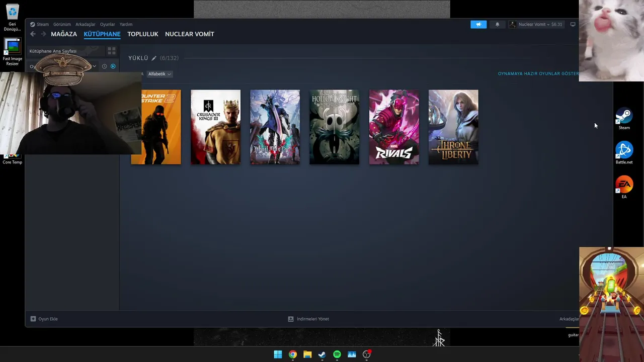Switch to the KÜTÜPHANE tab
644x362 pixels.
[102, 34]
